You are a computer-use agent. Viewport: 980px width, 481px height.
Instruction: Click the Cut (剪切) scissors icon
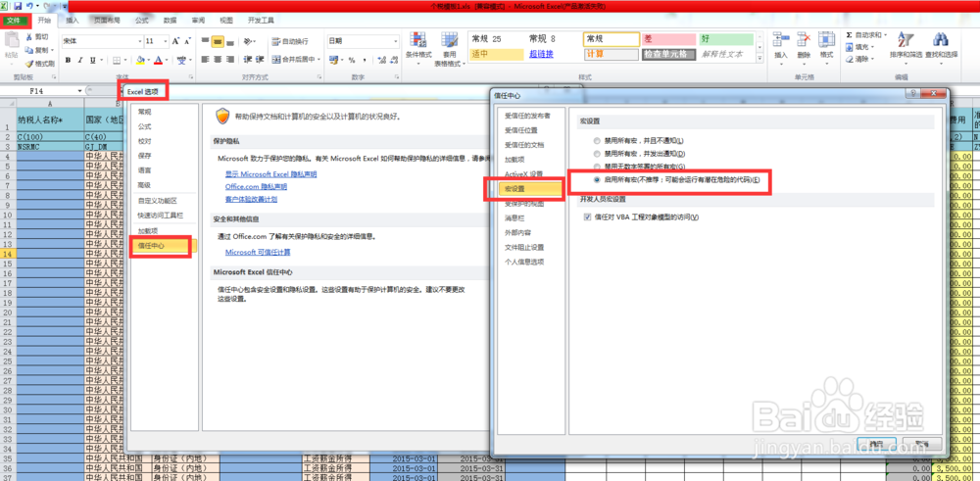[29, 37]
